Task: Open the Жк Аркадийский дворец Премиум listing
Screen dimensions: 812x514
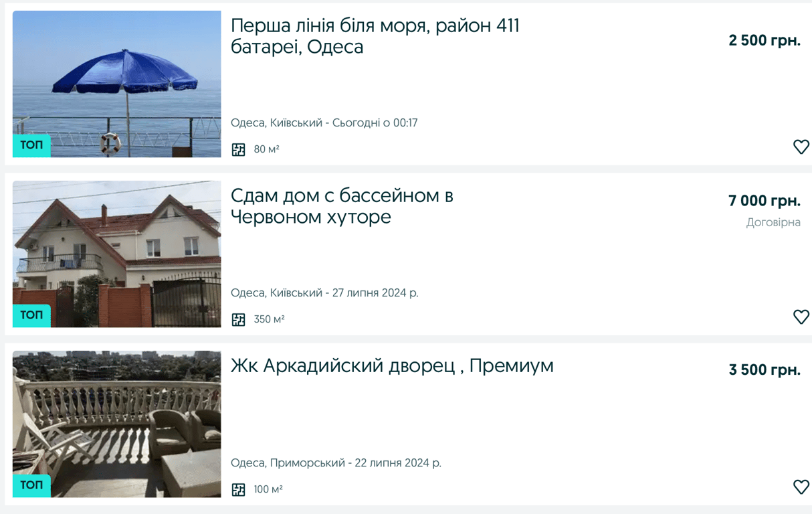Action: point(392,366)
